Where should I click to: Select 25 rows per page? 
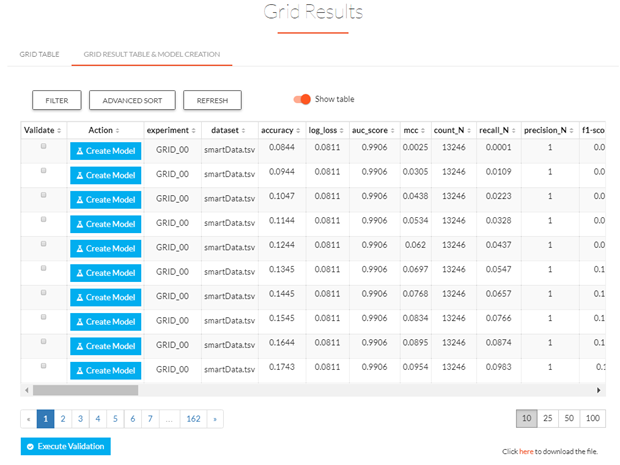[549, 417]
